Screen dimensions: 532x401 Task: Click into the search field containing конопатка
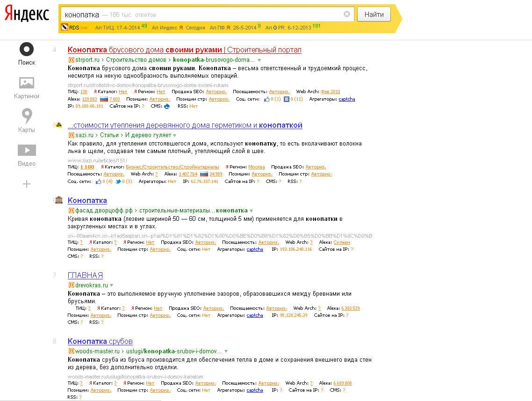[x=201, y=15]
